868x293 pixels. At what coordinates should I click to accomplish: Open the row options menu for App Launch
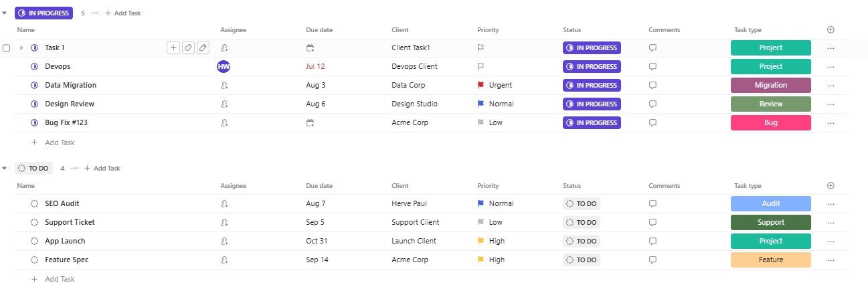[831, 241]
